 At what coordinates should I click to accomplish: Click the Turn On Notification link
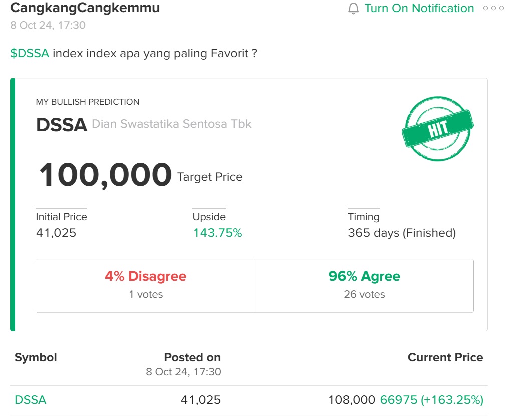[419, 8]
